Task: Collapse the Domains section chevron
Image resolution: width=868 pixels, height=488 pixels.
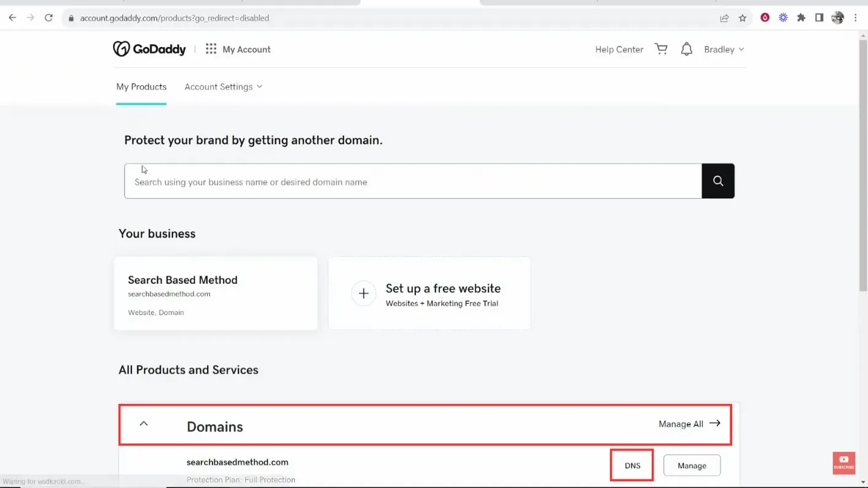Action: 144,424
